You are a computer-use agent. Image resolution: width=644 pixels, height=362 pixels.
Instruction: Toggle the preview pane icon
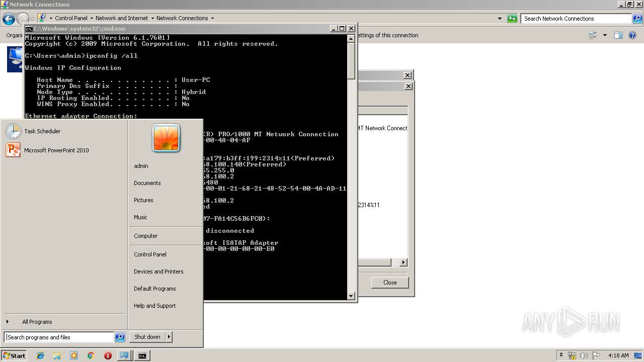pyautogui.click(x=618, y=35)
